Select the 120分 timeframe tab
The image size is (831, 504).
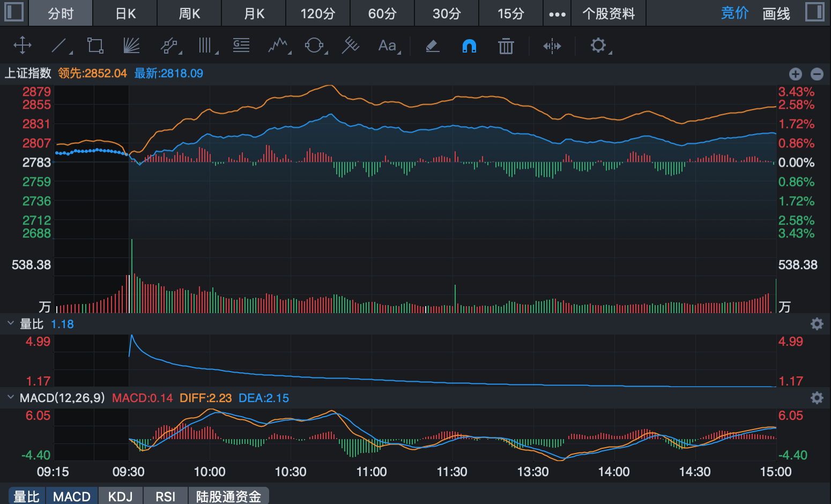click(318, 13)
